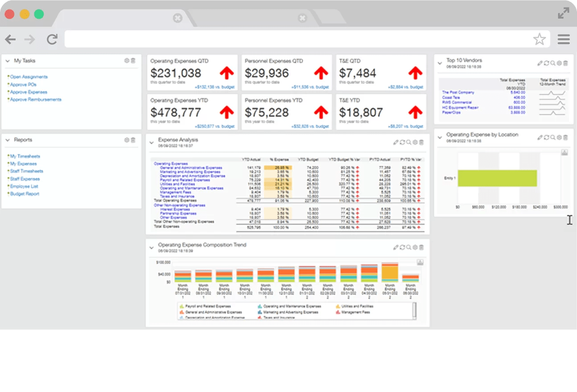Refresh the Operating Expense Composition Trend chart
Screen dimensions: 577x392
[402, 247]
